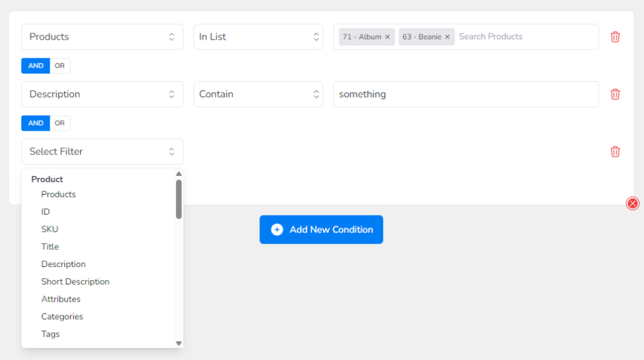Open the In List operator dropdown
644x360 pixels.
pos(258,37)
